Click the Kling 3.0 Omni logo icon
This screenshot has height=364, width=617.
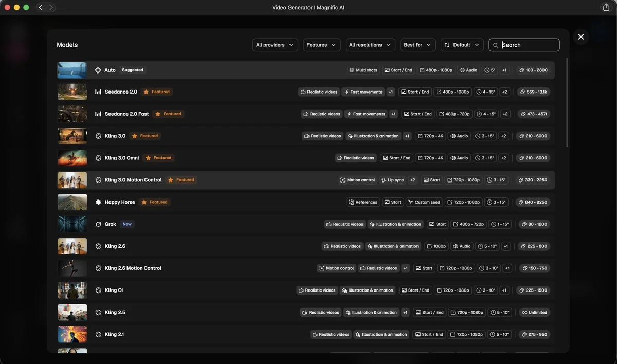[98, 158]
